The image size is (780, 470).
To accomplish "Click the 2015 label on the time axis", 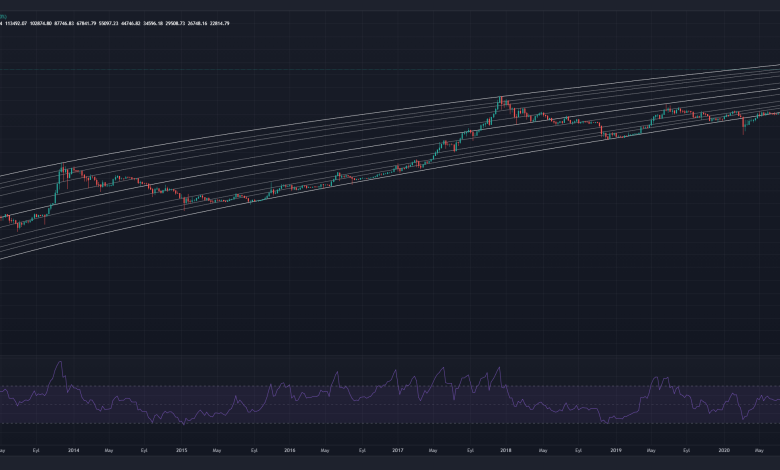I will point(181,451).
